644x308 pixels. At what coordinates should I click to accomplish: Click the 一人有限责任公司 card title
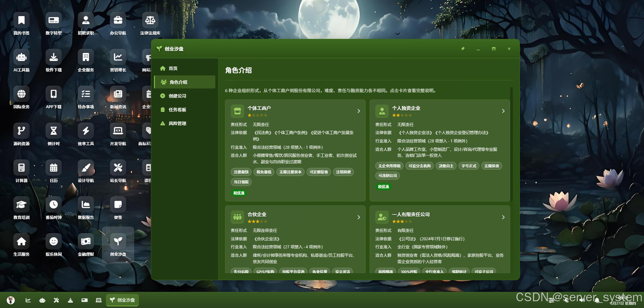(x=411, y=214)
